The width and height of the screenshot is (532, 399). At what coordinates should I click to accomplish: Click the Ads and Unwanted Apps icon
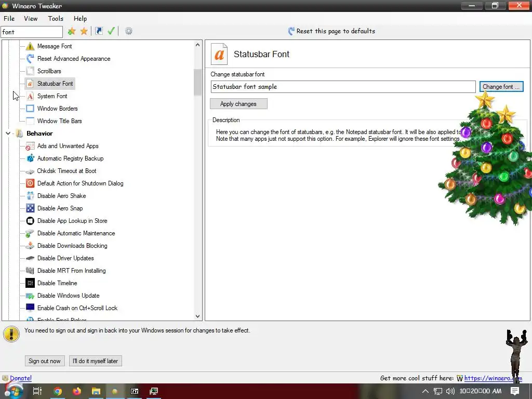[30, 146]
